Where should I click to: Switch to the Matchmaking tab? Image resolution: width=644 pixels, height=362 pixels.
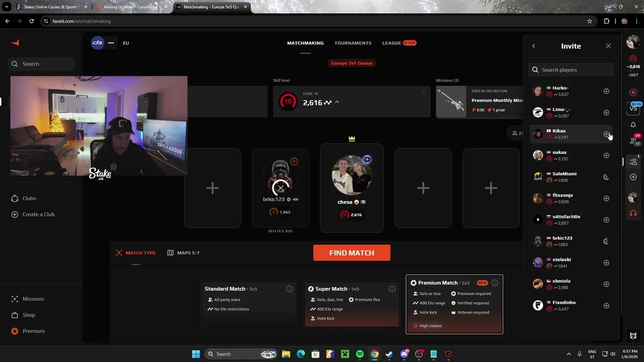tap(305, 43)
